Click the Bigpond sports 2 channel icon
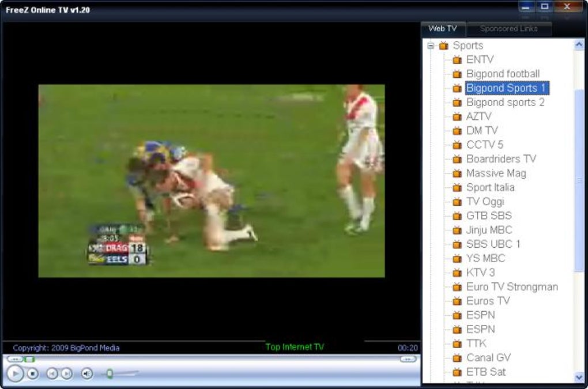The width and height of the screenshot is (588, 389). click(457, 103)
